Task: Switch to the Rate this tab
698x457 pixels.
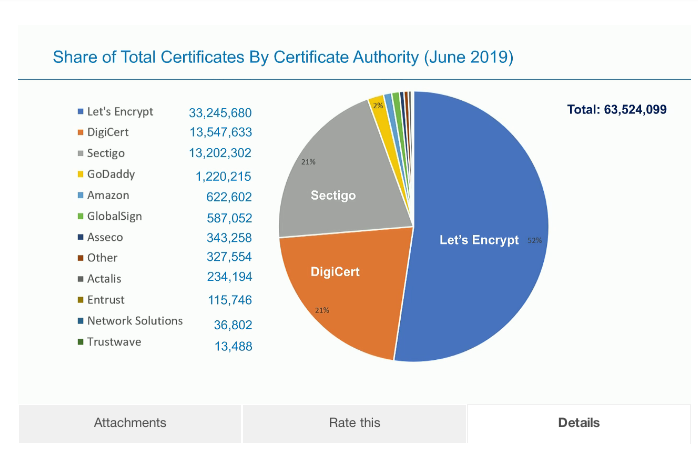Action: tap(354, 423)
